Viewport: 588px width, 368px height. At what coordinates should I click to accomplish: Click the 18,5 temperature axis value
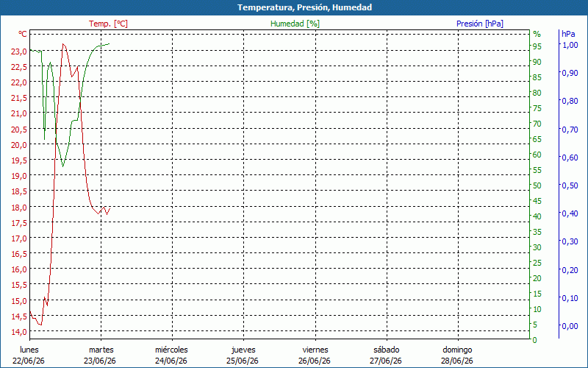coord(19,191)
